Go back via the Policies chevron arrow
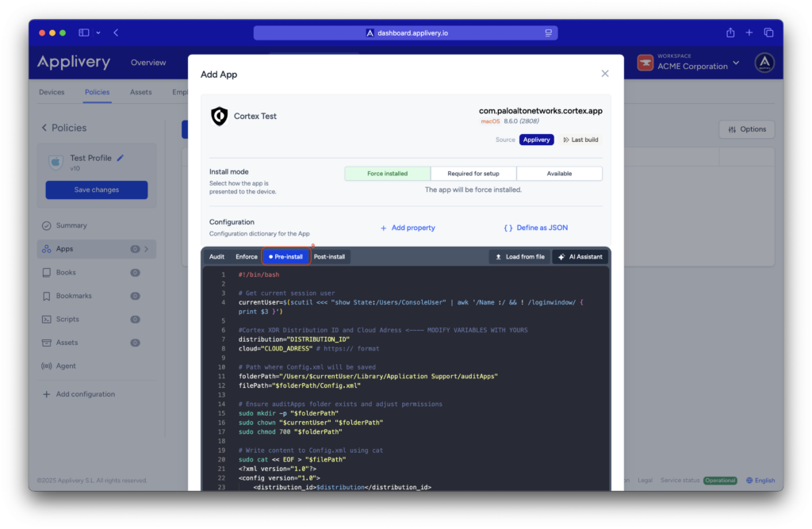812x529 pixels. pos(44,128)
